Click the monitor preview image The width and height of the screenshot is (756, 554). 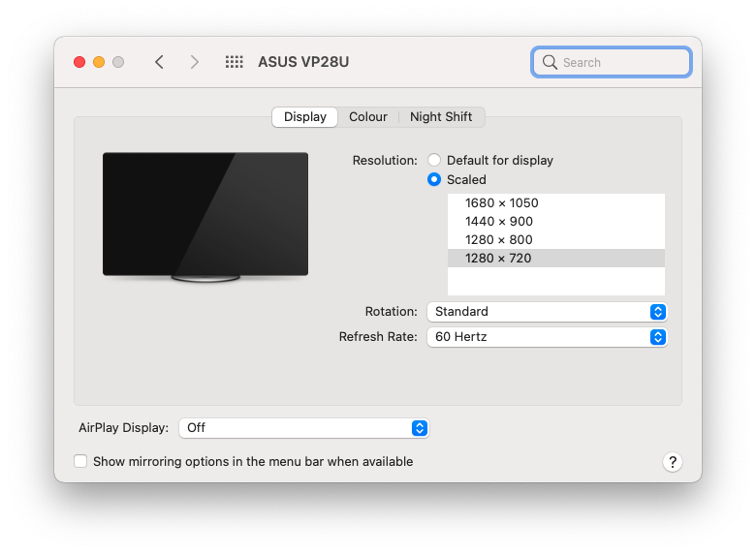(205, 217)
